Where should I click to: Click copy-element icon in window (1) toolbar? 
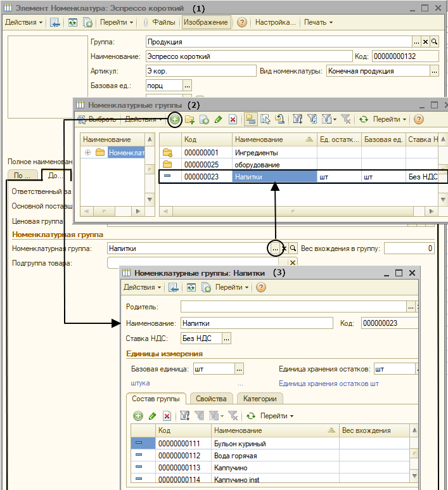pyautogui.click(x=87, y=22)
